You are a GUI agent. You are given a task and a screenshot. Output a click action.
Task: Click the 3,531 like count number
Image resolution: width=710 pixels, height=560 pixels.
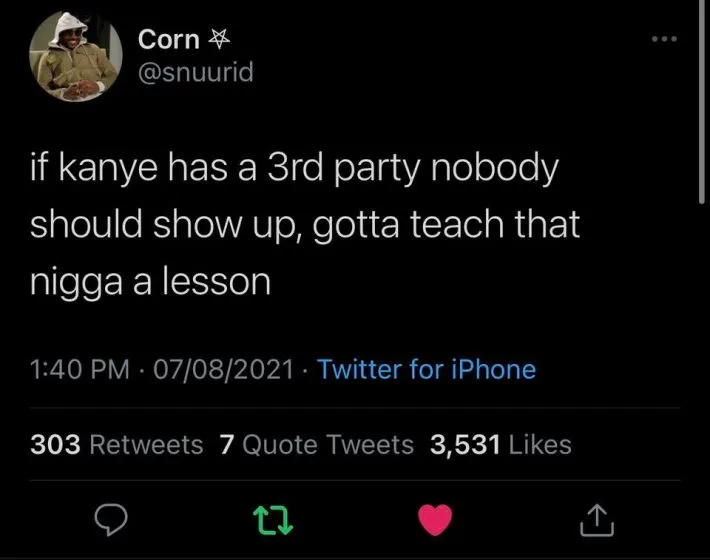[x=465, y=445]
